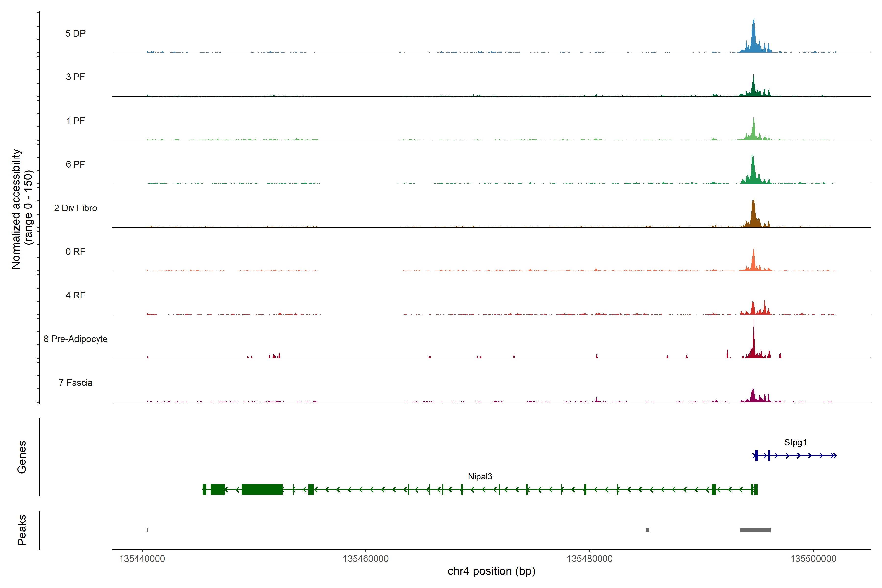This screenshot has width=882, height=588.
Task: Click the 7 Fascia track label
Action: coord(75,383)
